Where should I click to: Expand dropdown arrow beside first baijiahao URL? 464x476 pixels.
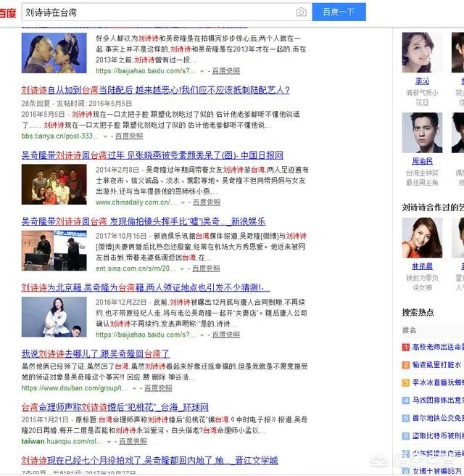[202, 71]
